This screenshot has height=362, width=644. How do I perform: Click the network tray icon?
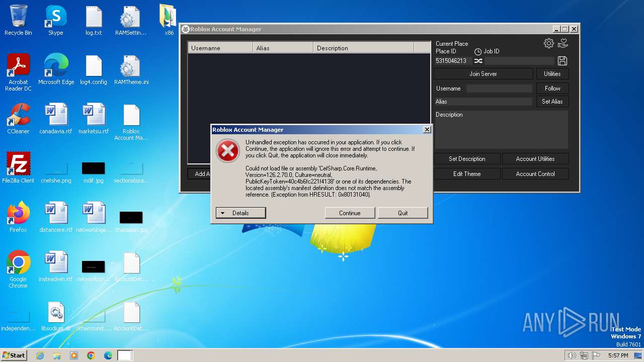click(x=584, y=355)
